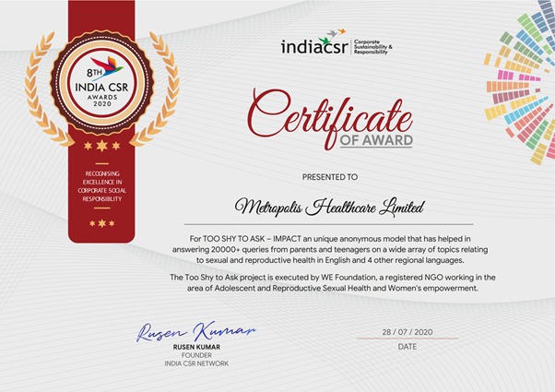Click the 'FOUNDER' title text
555x392 pixels.
[x=196, y=355]
